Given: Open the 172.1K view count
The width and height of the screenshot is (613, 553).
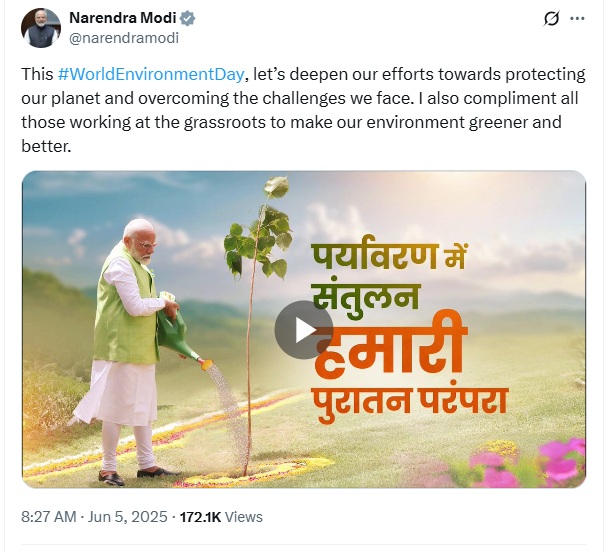Looking at the screenshot, I should click(201, 517).
